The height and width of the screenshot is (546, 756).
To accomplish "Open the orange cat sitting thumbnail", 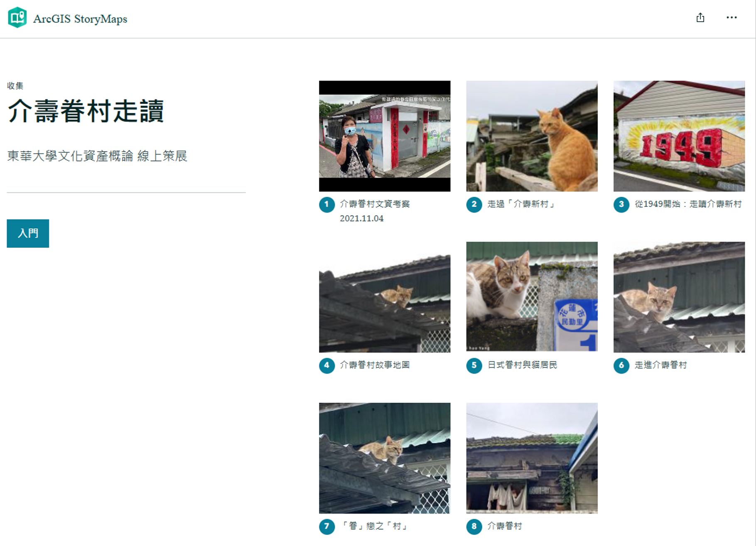I will tap(532, 136).
